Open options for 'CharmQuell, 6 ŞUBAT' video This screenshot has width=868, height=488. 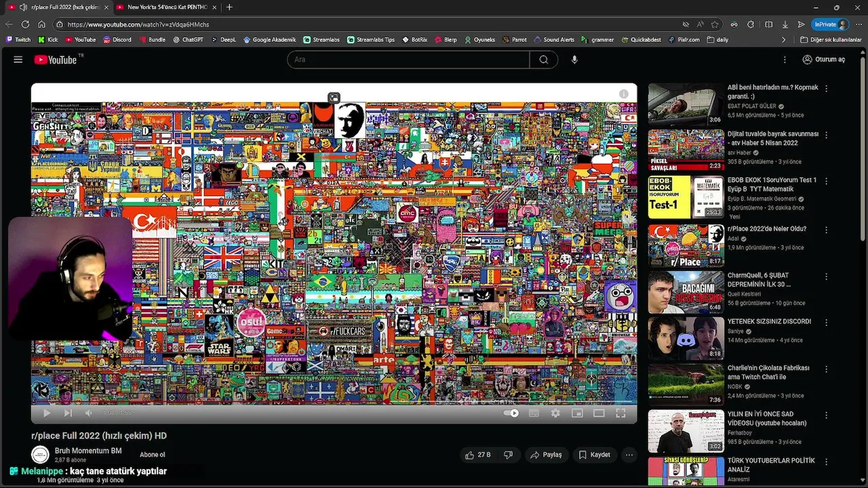click(826, 277)
